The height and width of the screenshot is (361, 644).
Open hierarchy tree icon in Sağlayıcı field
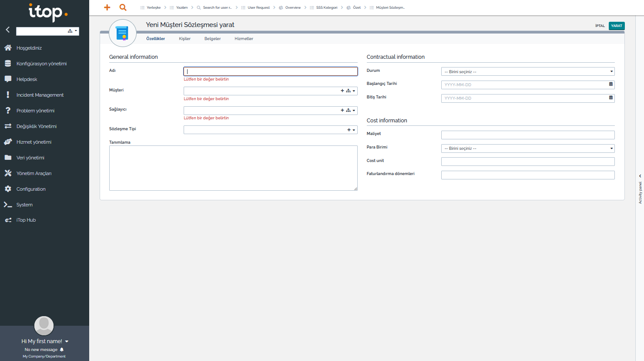pyautogui.click(x=348, y=111)
